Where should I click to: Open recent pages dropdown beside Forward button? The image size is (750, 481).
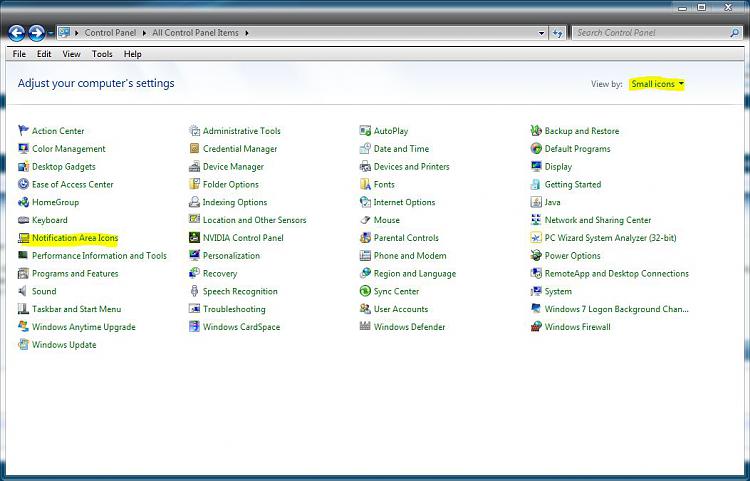50,33
